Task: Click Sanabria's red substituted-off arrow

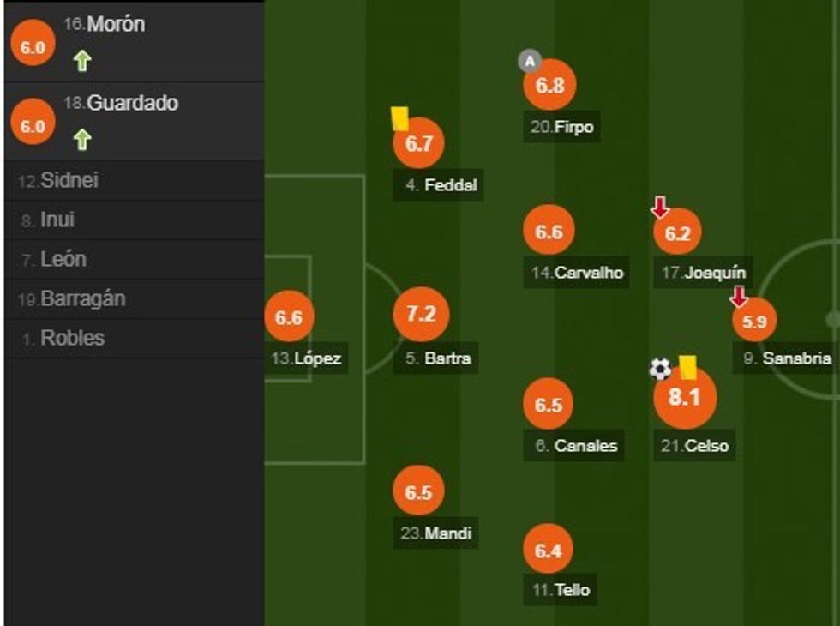Action: coord(738,297)
